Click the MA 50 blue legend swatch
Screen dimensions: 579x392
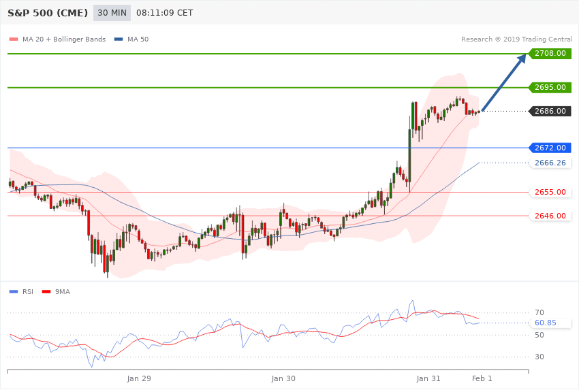tap(119, 39)
